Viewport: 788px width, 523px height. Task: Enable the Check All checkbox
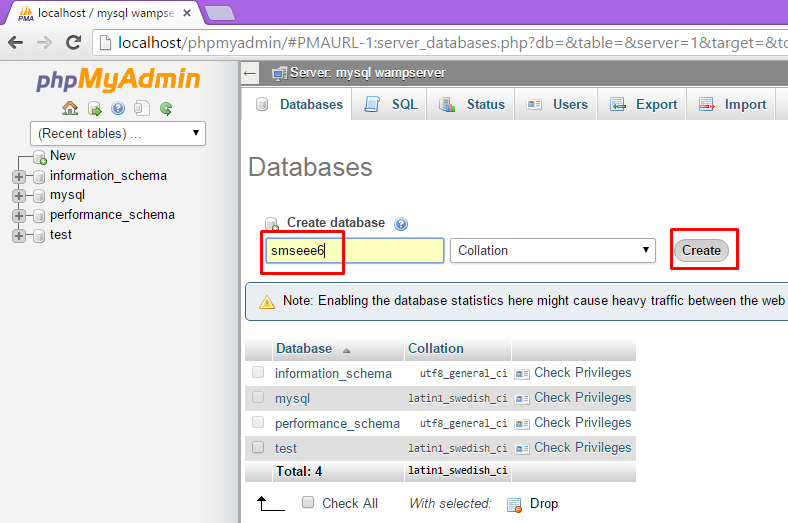(x=308, y=503)
